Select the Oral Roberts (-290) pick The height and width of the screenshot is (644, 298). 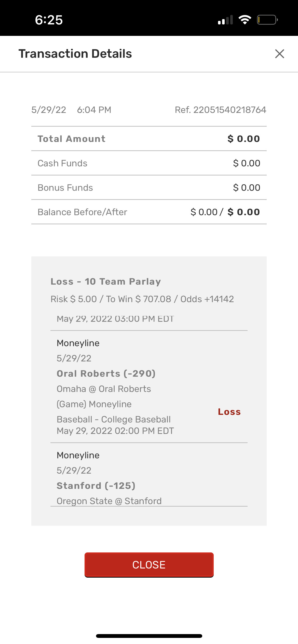pyautogui.click(x=106, y=374)
